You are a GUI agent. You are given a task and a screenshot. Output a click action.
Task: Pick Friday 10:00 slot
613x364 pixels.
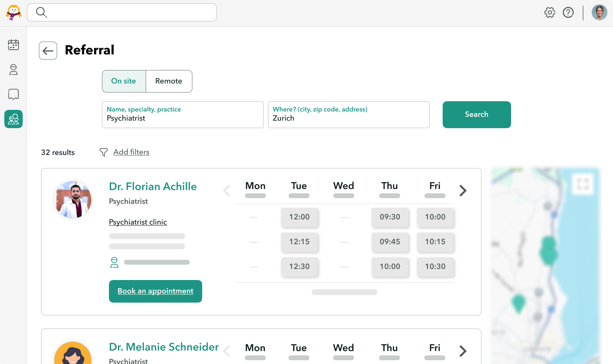435,217
